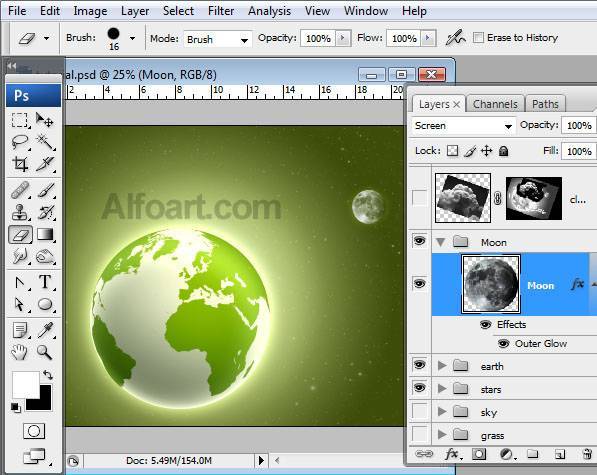This screenshot has width=597, height=475.
Task: Open the Brush preset picker
Action: 132,38
